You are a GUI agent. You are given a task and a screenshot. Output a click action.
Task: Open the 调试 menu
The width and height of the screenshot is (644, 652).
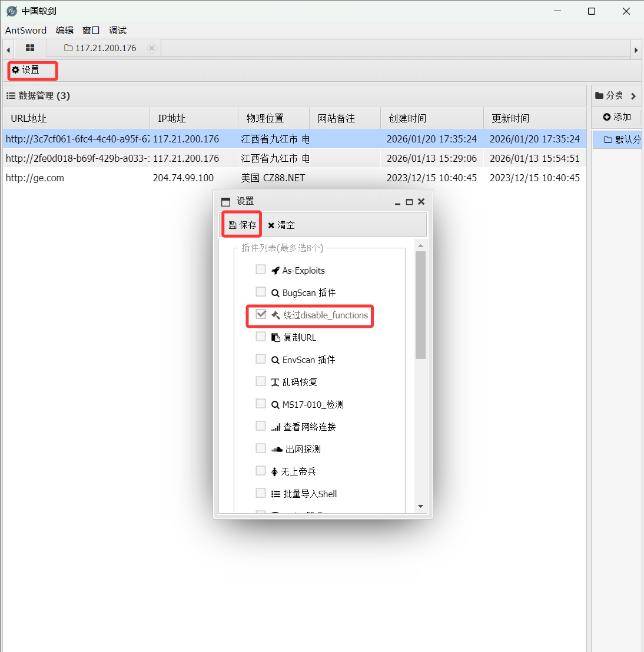(118, 31)
